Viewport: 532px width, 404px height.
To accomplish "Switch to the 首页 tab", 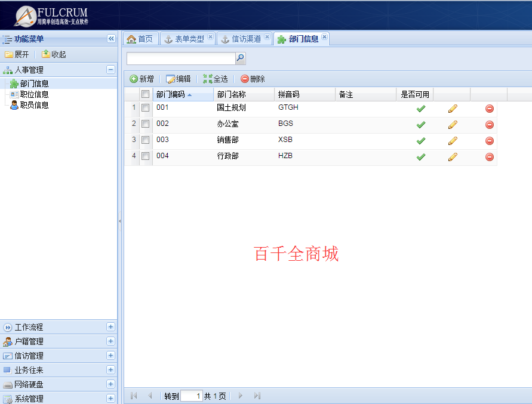I will click(140, 39).
